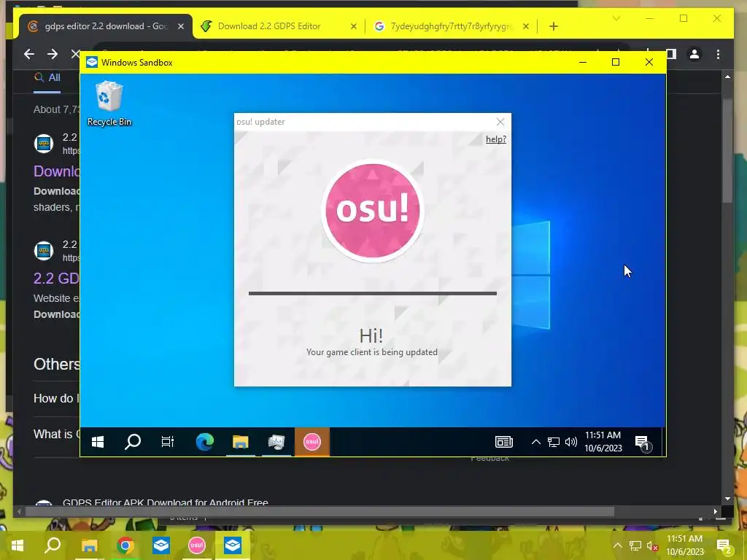Close the gdps editor 2.2 download tab
This screenshot has width=747, height=560.
[x=181, y=27]
